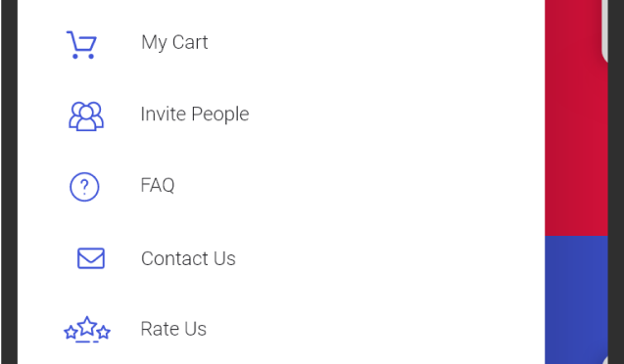Click the shopping cart icon
Screen dimensions: 624x364
point(81,44)
